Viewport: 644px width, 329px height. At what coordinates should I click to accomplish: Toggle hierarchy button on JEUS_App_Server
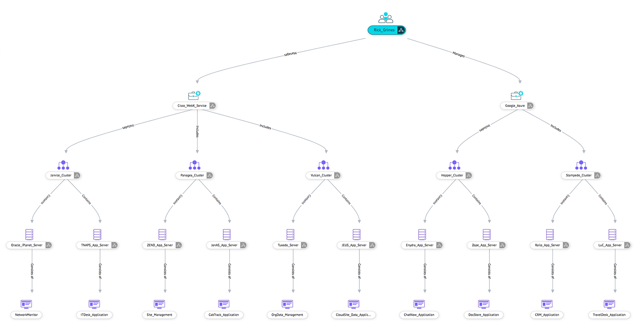click(372, 245)
